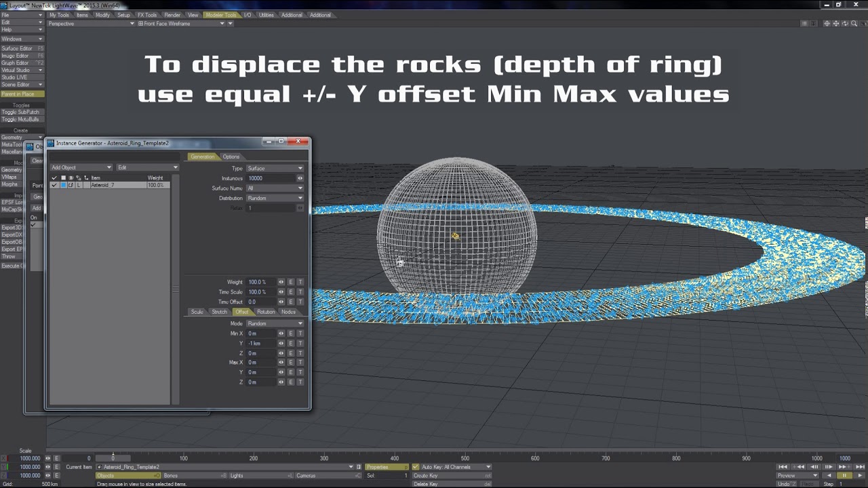The height and width of the screenshot is (488, 868).
Task: Select the Nodes tab
Action: point(288,312)
